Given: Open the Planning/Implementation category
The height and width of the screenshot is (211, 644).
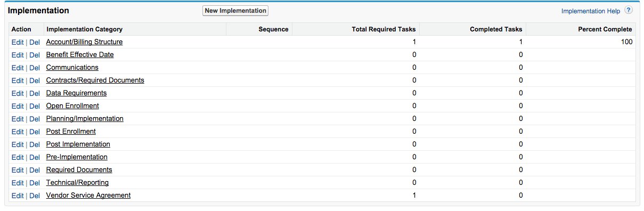Looking at the screenshot, I should 85,119.
